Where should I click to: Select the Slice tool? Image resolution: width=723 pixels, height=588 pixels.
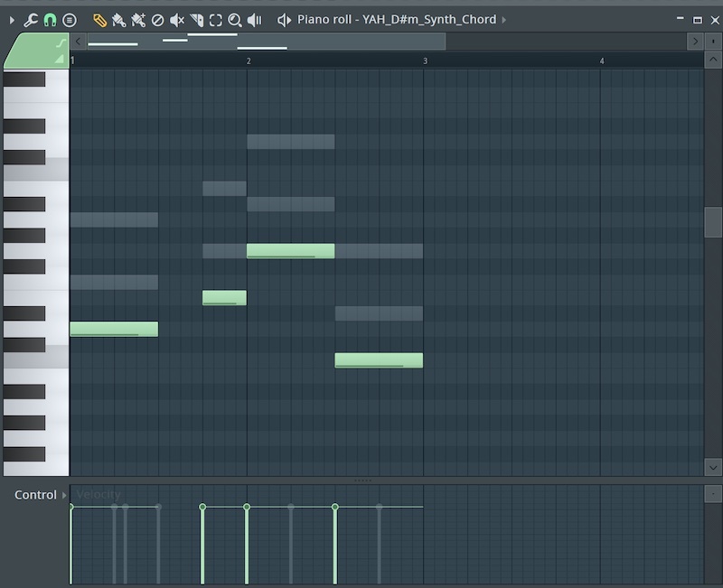[x=196, y=20]
